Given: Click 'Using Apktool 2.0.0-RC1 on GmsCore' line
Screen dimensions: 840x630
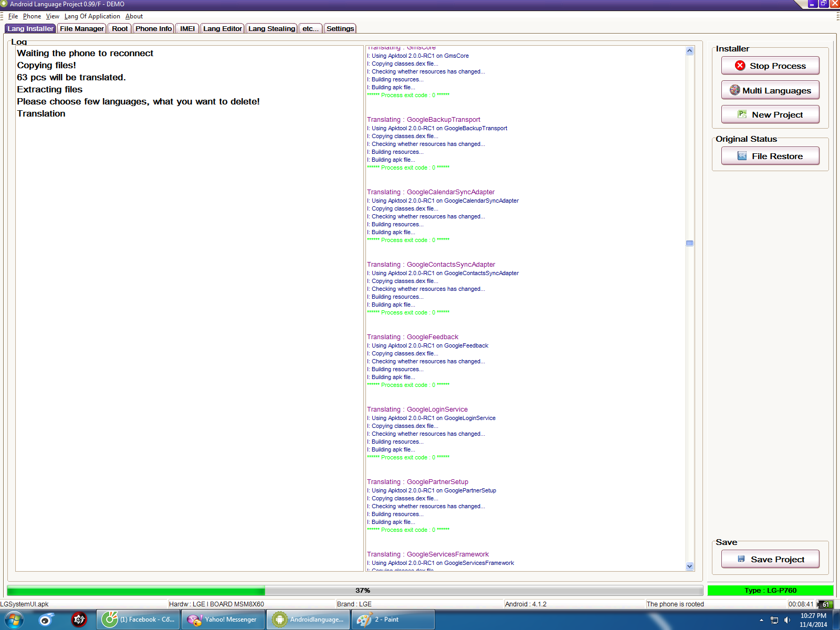Looking at the screenshot, I should point(418,56).
